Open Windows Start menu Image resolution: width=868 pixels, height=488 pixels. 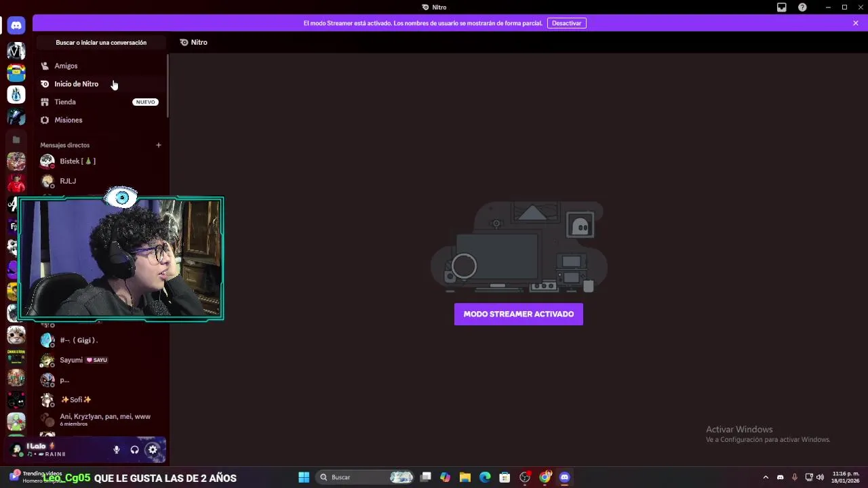[x=304, y=477]
